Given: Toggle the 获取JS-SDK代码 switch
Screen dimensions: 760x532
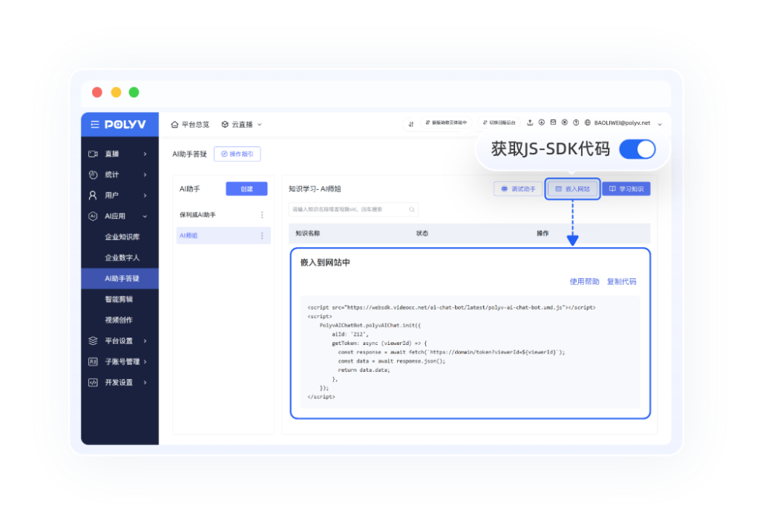Looking at the screenshot, I should [637, 149].
